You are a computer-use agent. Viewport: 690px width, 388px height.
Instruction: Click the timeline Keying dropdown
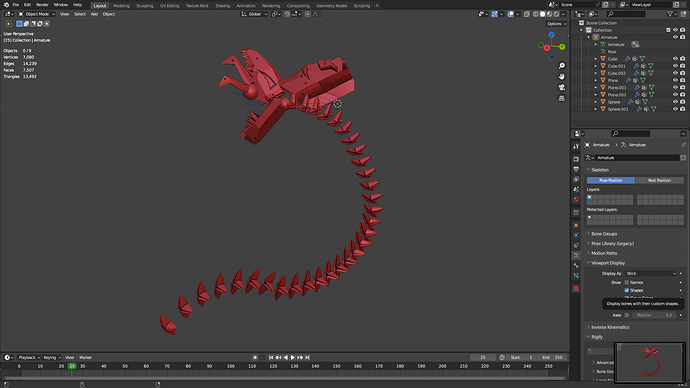click(51, 358)
